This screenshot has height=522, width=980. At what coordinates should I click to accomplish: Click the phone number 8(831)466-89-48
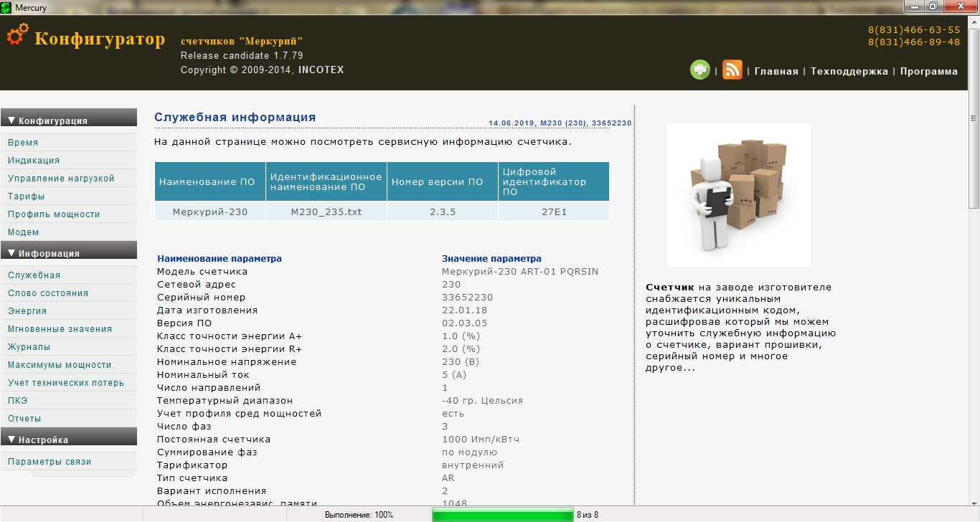[914, 42]
